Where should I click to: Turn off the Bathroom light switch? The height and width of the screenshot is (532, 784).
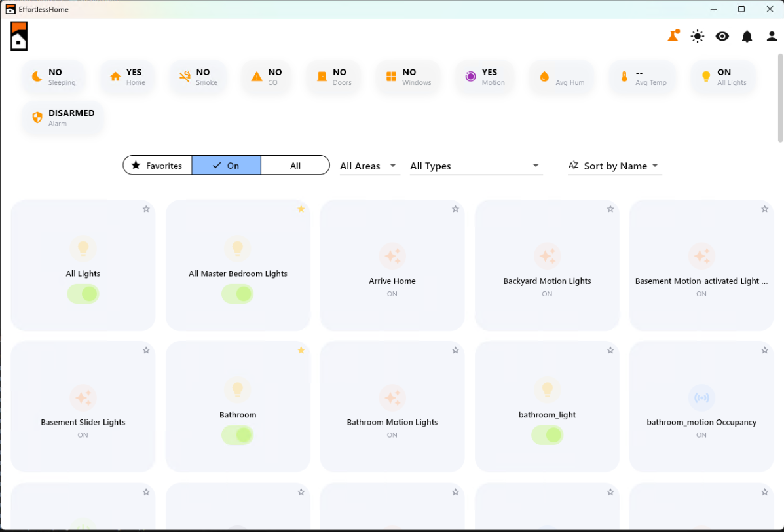click(238, 435)
